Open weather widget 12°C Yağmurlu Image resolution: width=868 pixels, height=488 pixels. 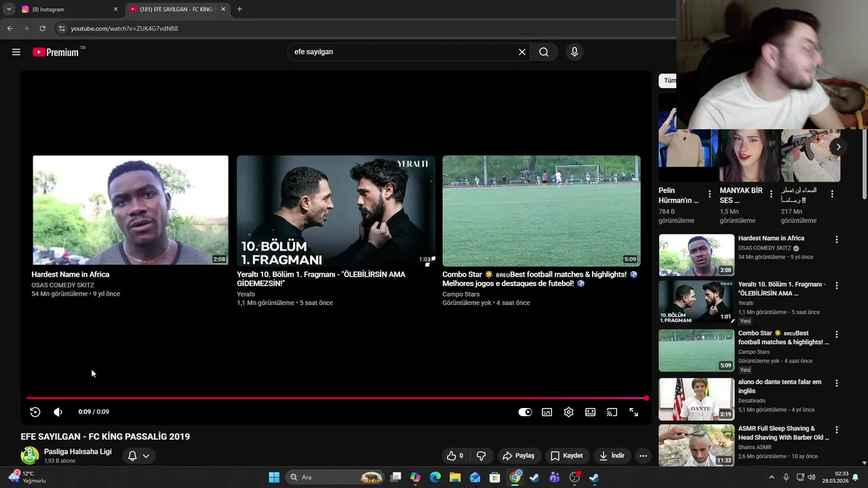(x=27, y=477)
